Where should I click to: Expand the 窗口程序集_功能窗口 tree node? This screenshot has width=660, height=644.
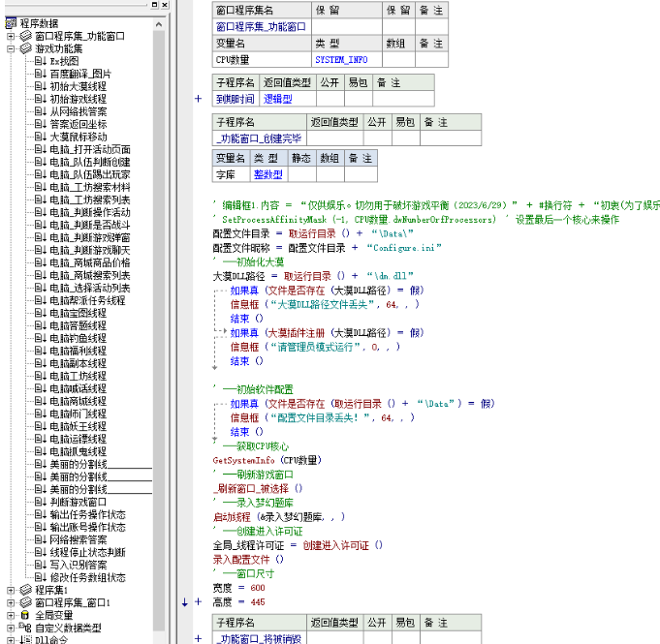(x=12, y=36)
